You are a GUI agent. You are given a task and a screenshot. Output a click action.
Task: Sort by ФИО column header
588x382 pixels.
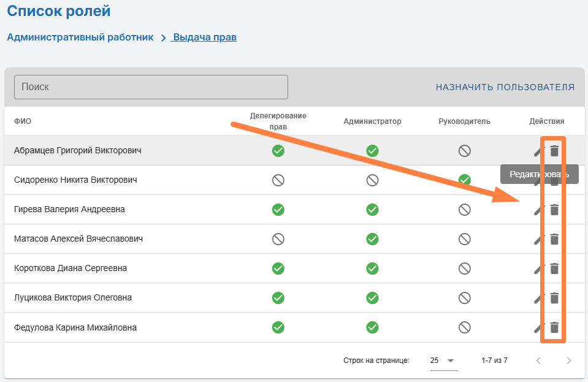23,121
